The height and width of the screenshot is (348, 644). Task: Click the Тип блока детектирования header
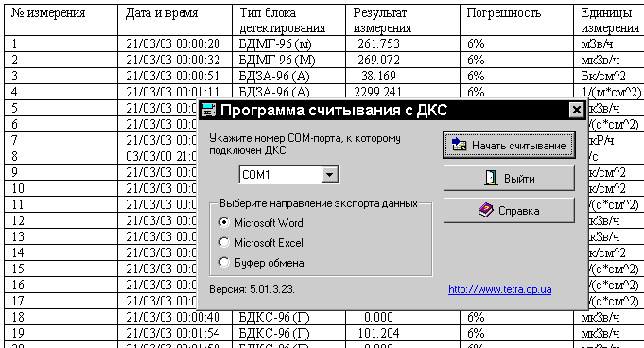(282, 21)
